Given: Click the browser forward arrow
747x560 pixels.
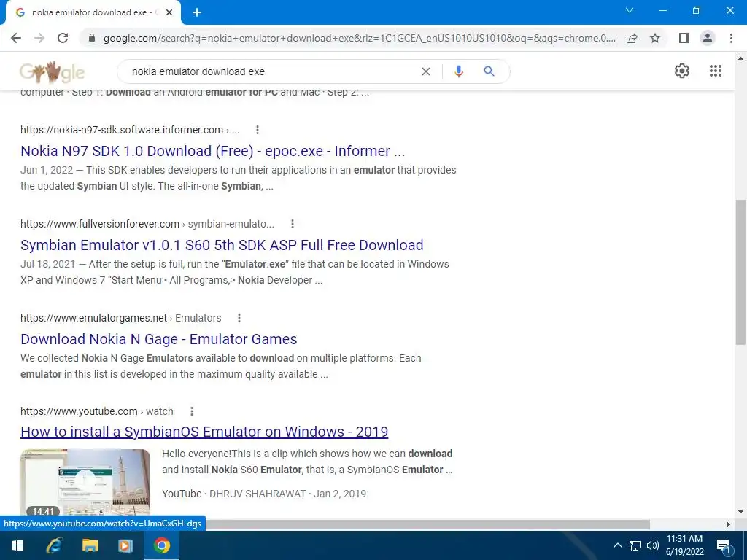Looking at the screenshot, I should (x=39, y=38).
